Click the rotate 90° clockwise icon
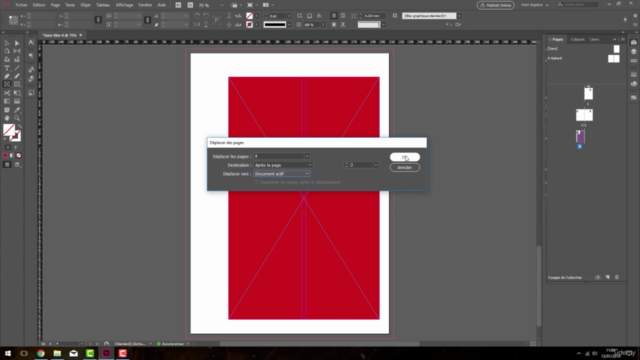The width and height of the screenshot is (640, 360). (x=197, y=16)
